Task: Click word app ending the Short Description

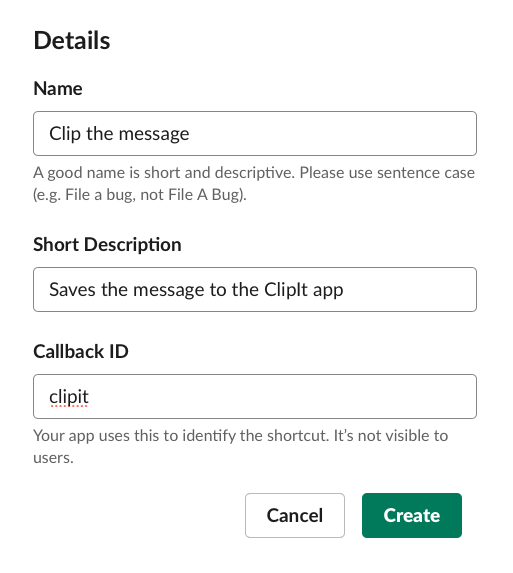Action: tap(328, 291)
